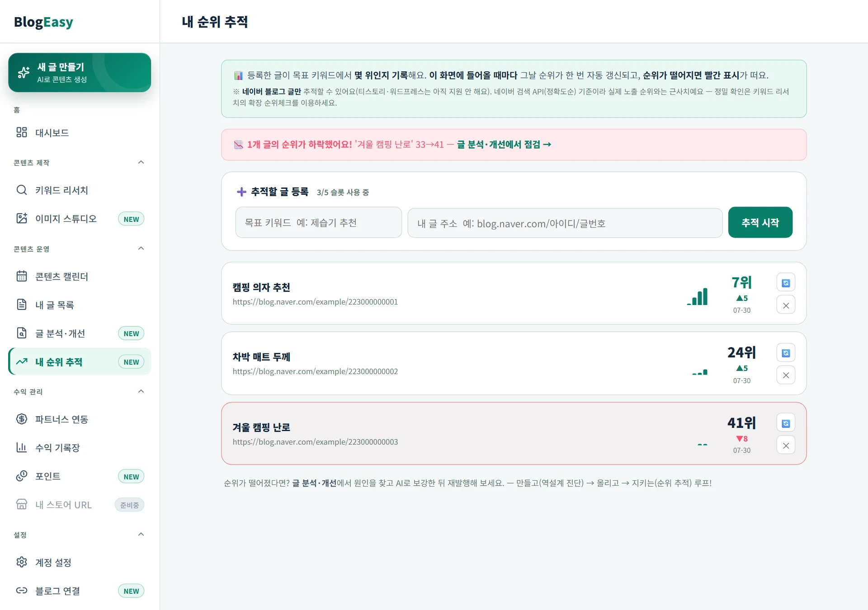Click the sparkline dashes for 겨울 캠핑 난로

click(x=702, y=445)
